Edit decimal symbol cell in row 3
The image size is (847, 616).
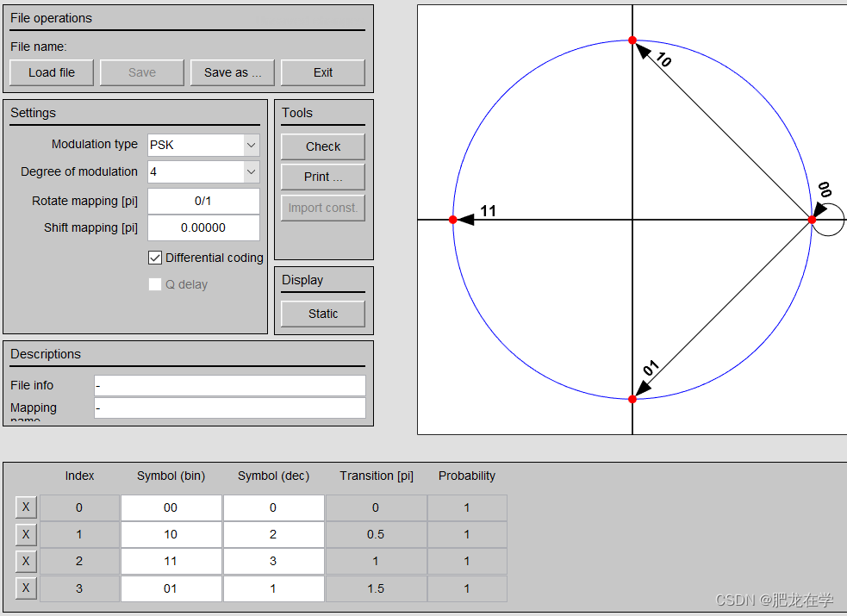274,588
